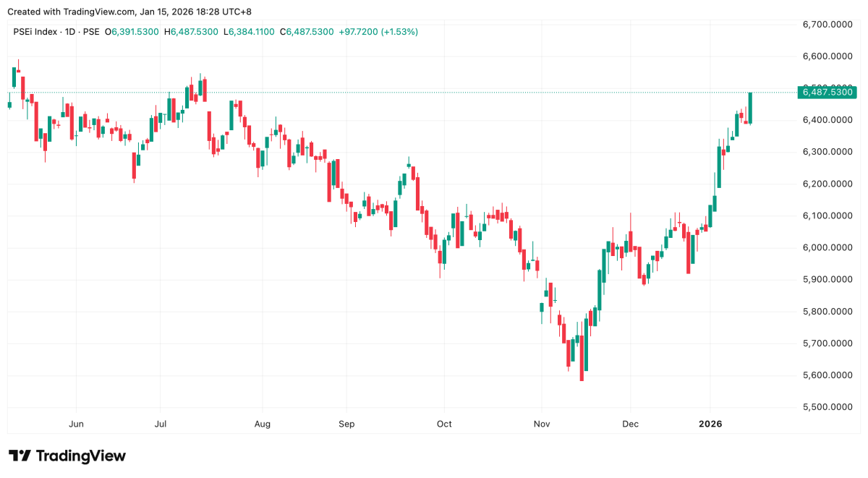Click the latest green candle at chart's right edge
Screen dimensions: 868x478
(x=751, y=108)
